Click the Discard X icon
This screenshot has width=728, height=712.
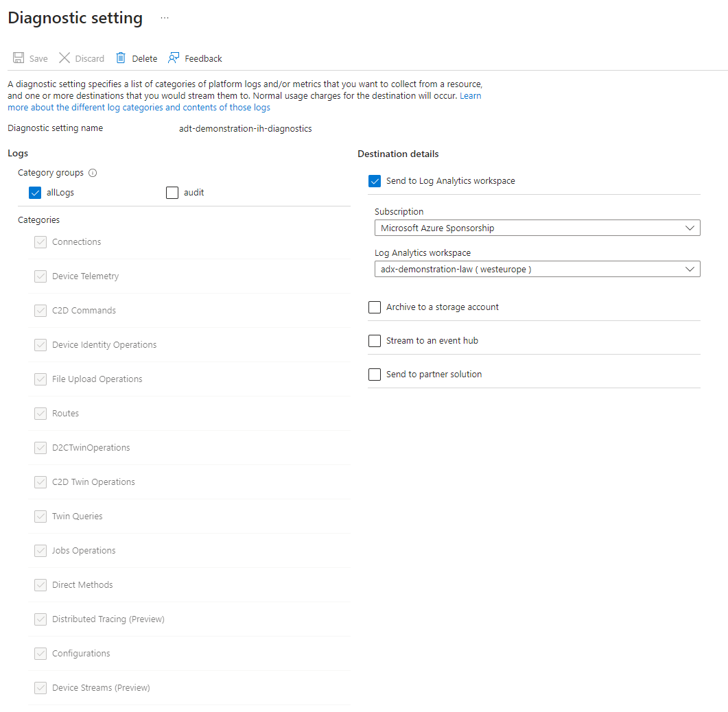64,58
